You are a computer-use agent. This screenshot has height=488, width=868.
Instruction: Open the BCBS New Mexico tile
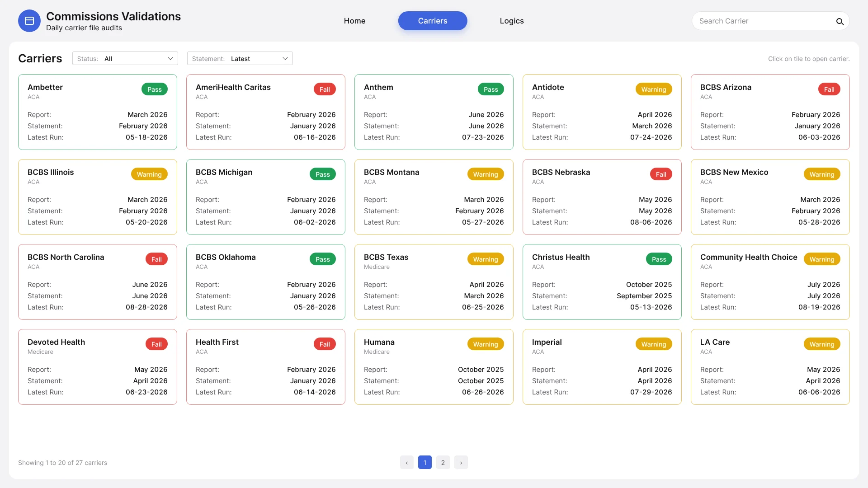(x=770, y=197)
